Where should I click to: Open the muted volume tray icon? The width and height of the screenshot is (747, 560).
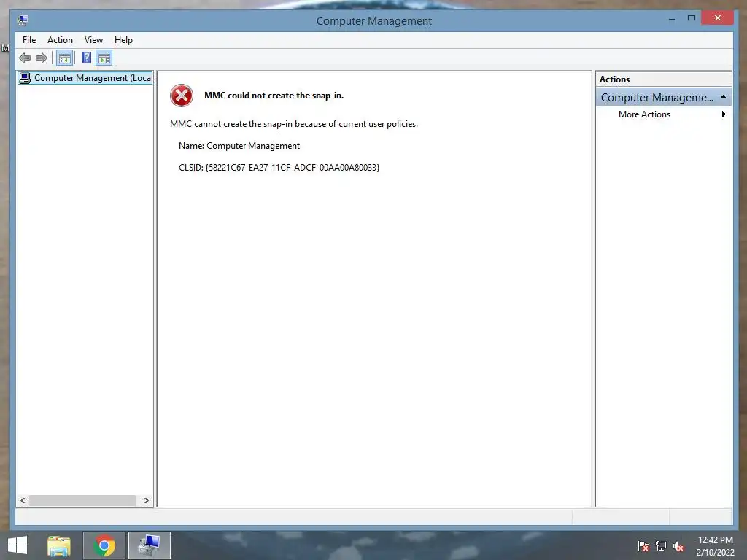(678, 546)
